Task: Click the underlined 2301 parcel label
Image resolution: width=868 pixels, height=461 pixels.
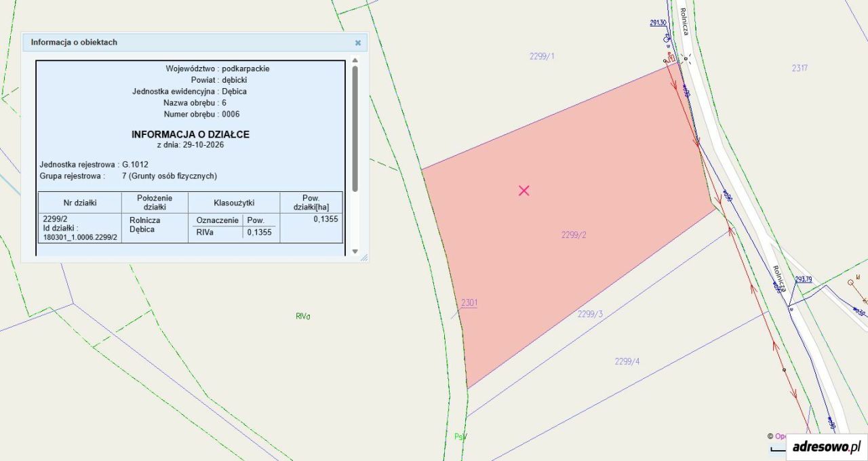Action: click(x=469, y=303)
